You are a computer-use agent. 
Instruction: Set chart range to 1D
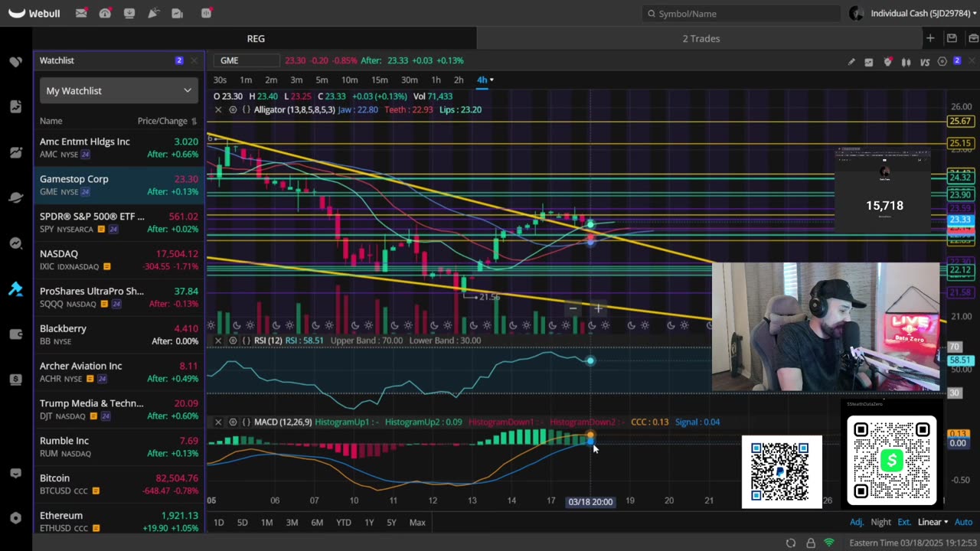[x=218, y=522]
